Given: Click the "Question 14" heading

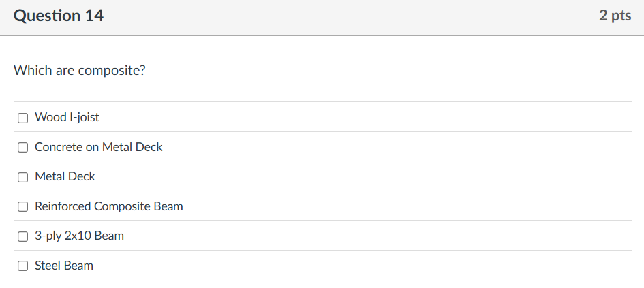Looking at the screenshot, I should tap(59, 16).
